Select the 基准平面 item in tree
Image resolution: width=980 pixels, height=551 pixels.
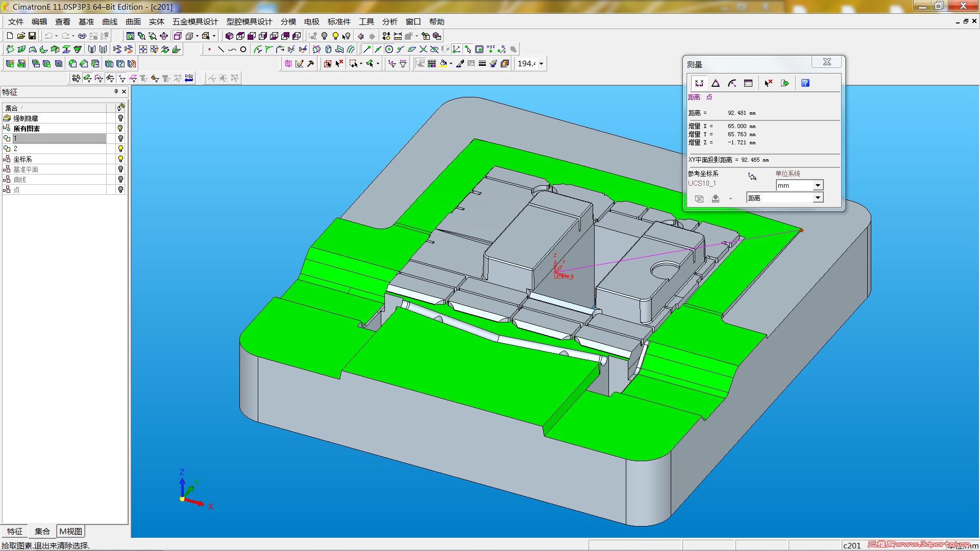26,169
